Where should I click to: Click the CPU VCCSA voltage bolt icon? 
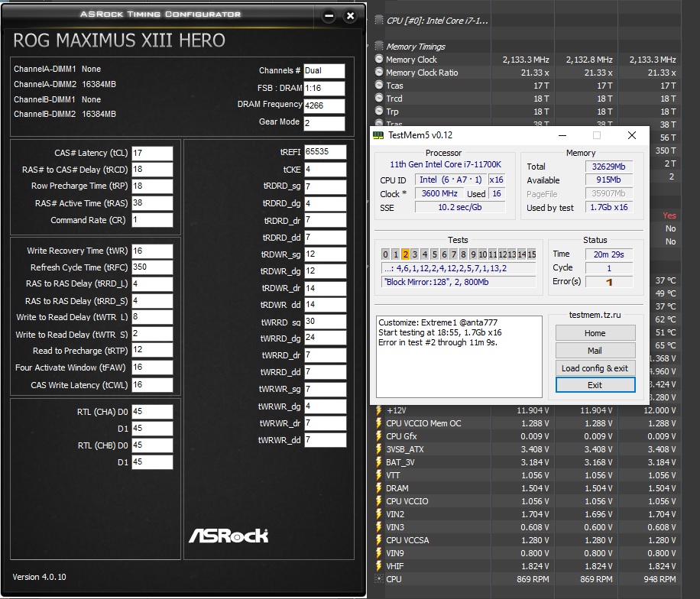tap(379, 539)
